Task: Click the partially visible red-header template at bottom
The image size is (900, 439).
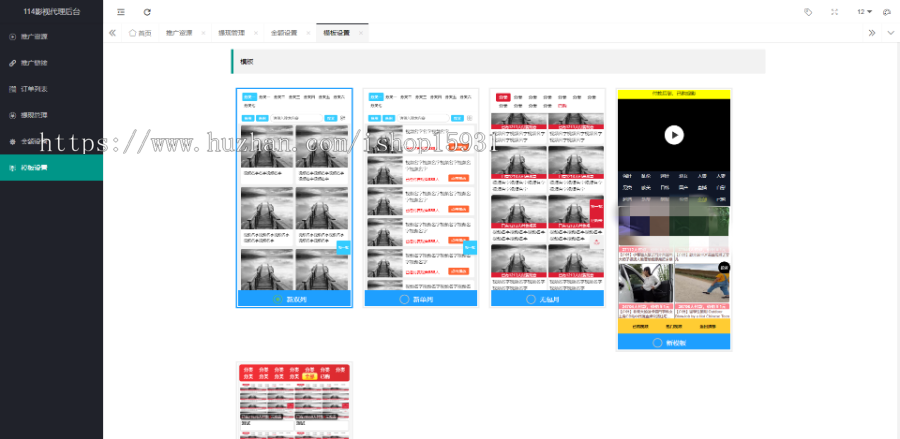Action: coord(294,401)
